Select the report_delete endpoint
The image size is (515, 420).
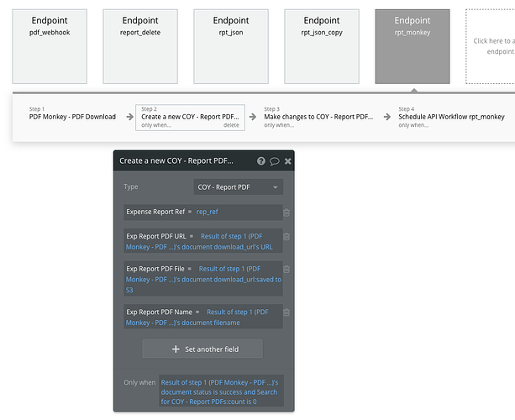coord(139,46)
